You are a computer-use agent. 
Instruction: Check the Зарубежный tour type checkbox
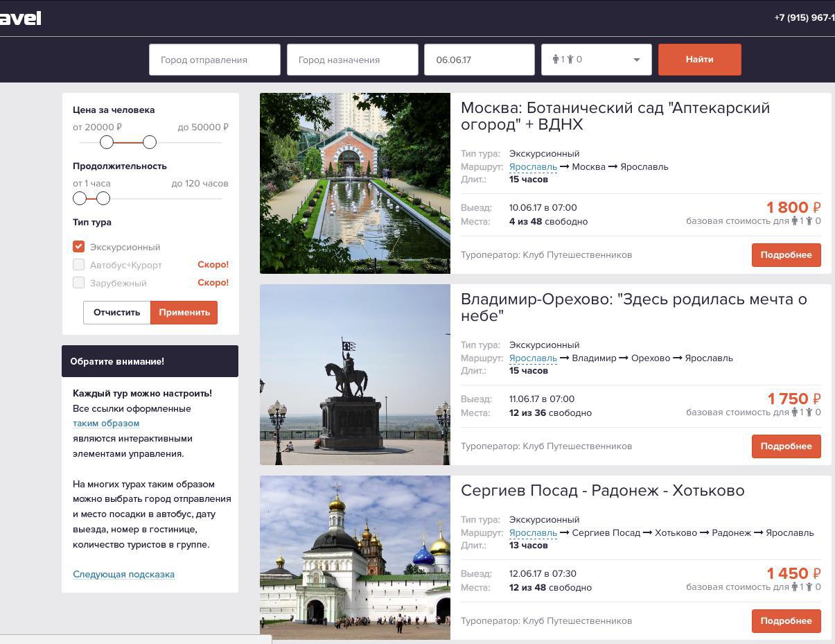tap(78, 282)
